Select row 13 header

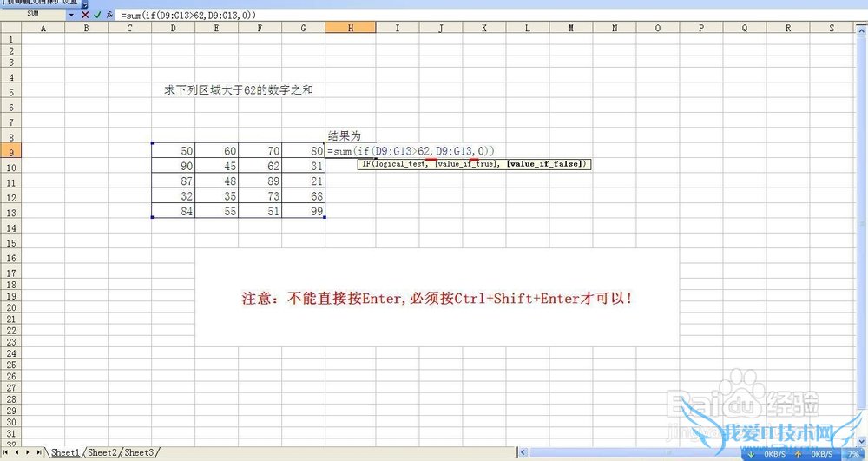[x=10, y=213]
